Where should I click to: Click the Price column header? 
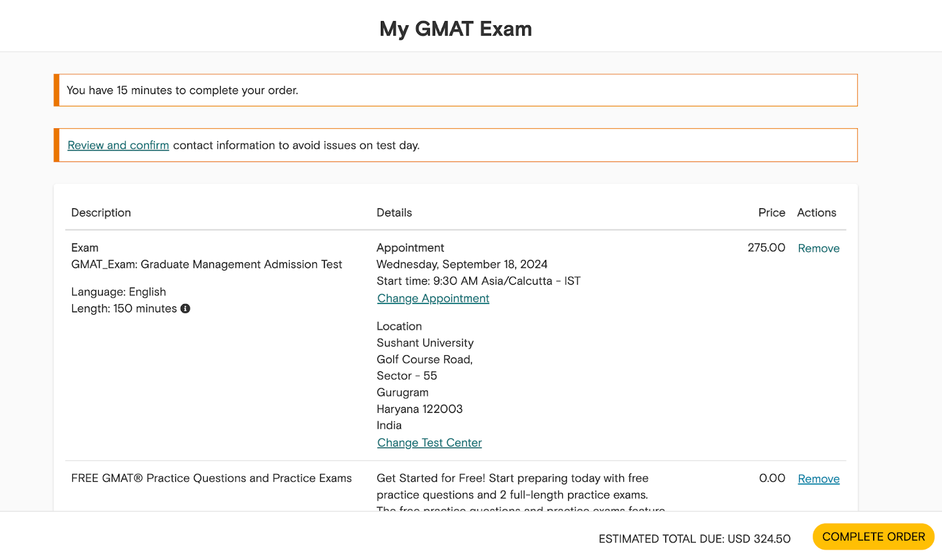click(772, 213)
